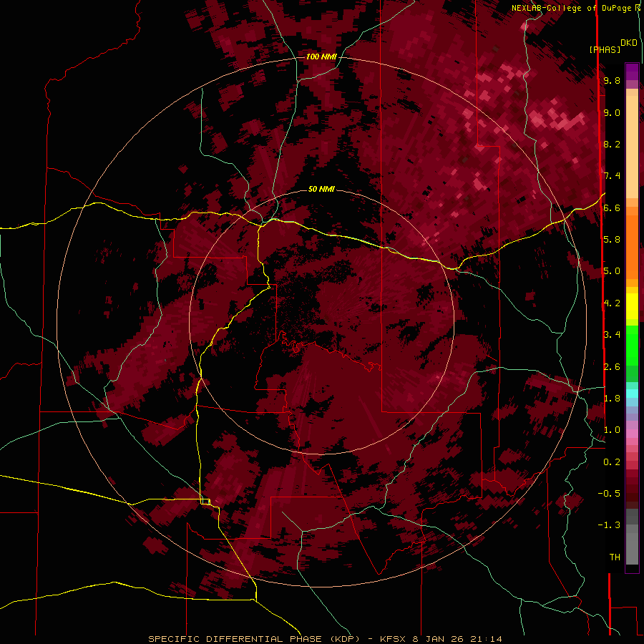This screenshot has height=644, width=644.
Task: Click the 3.4 value on the color scale
Action: pyautogui.click(x=612, y=335)
